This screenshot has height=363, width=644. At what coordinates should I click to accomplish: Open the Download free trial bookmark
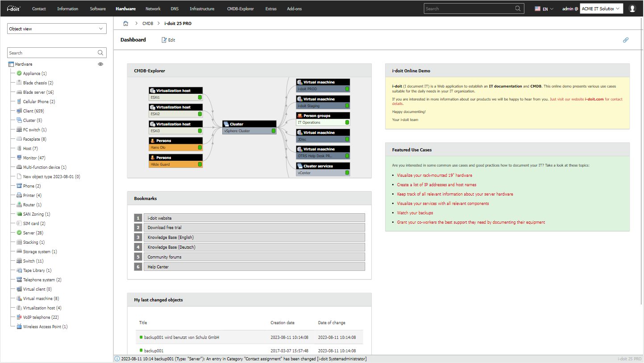(x=254, y=228)
